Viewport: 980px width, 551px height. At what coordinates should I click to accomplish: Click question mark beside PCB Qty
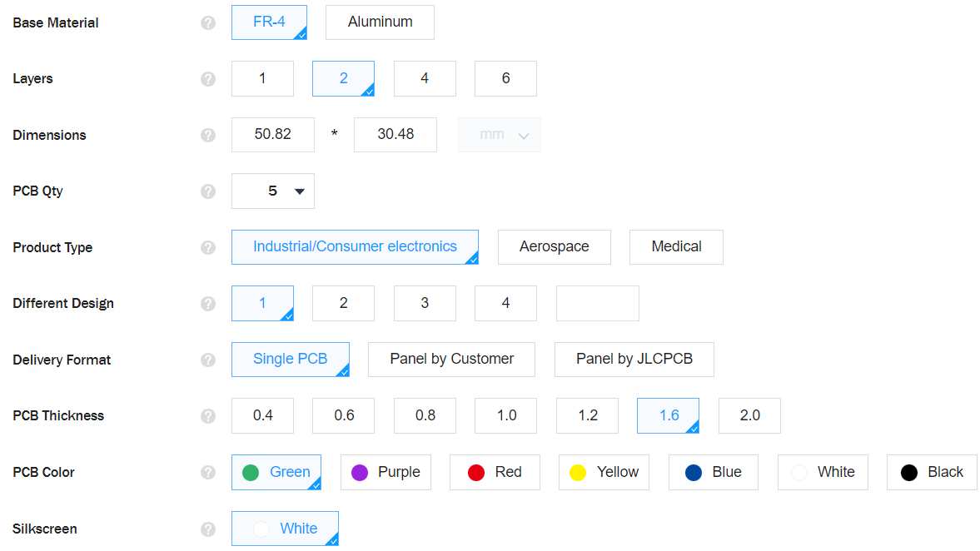tap(208, 191)
